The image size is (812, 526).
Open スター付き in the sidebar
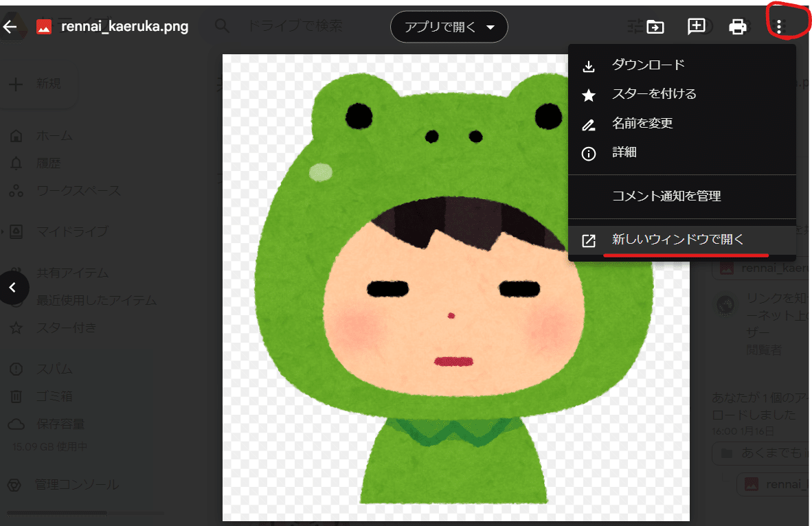[66, 328]
